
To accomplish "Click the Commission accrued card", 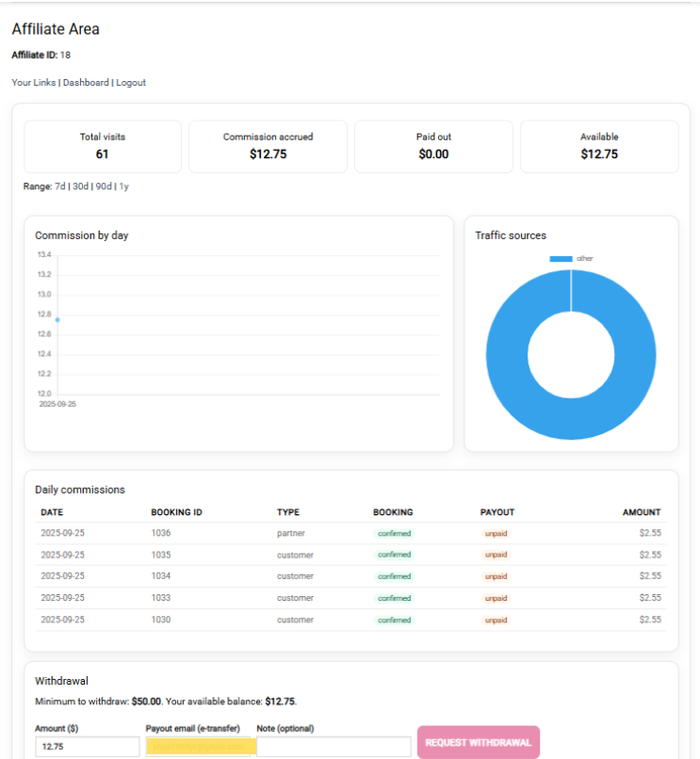I will click(x=268, y=146).
